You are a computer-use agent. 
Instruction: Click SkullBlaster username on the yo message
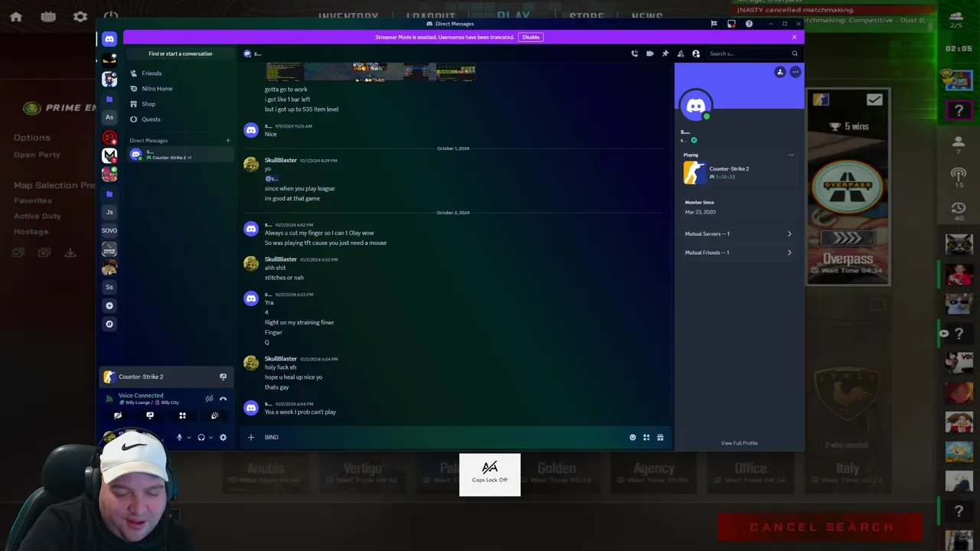[x=280, y=160]
